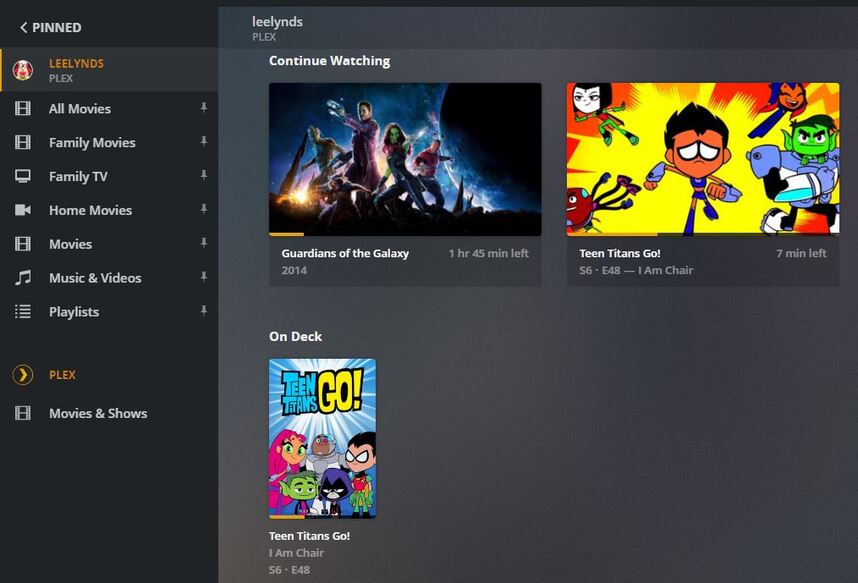
Task: Click the film icon beside Movies
Action: tap(22, 244)
